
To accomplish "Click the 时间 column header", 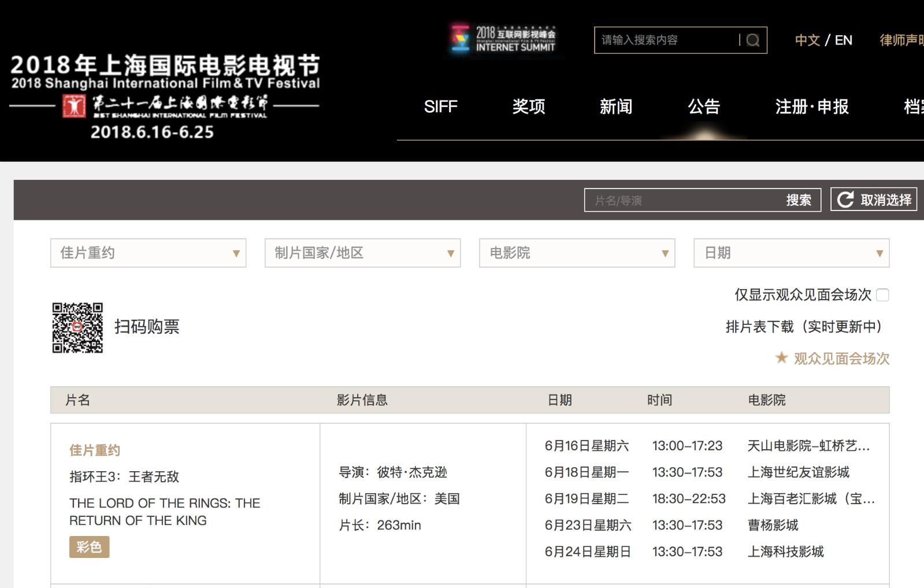I will (x=659, y=400).
